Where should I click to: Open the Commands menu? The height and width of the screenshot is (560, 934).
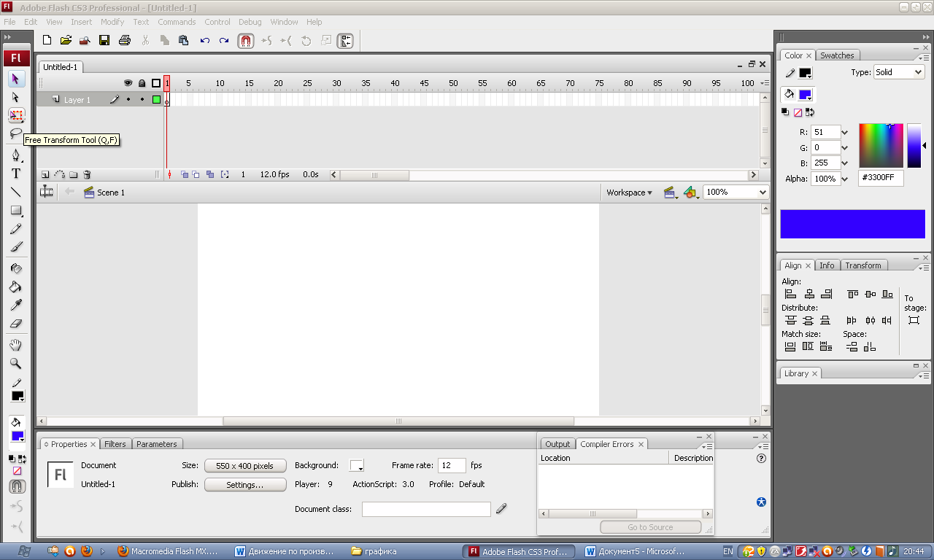177,22
